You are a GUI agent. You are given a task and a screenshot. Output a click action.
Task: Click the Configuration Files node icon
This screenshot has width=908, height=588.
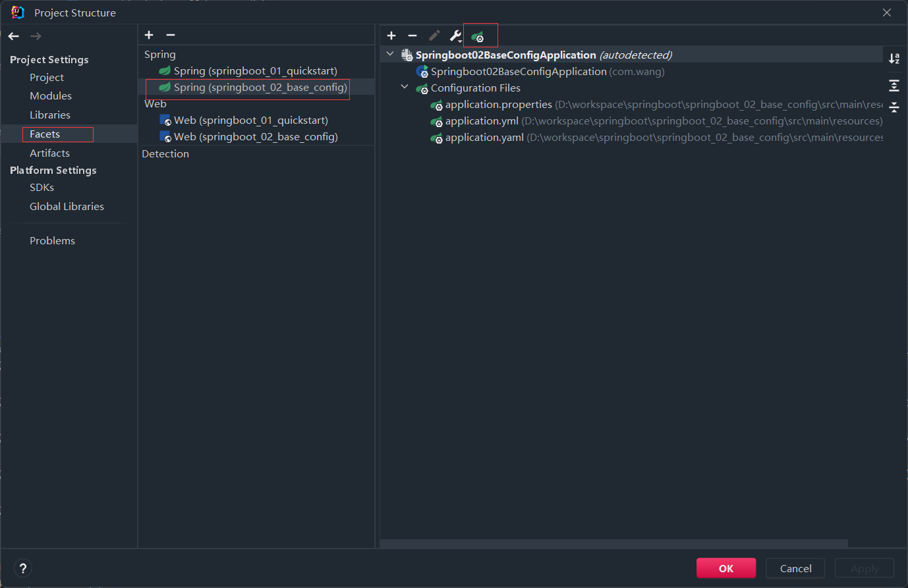(x=422, y=88)
